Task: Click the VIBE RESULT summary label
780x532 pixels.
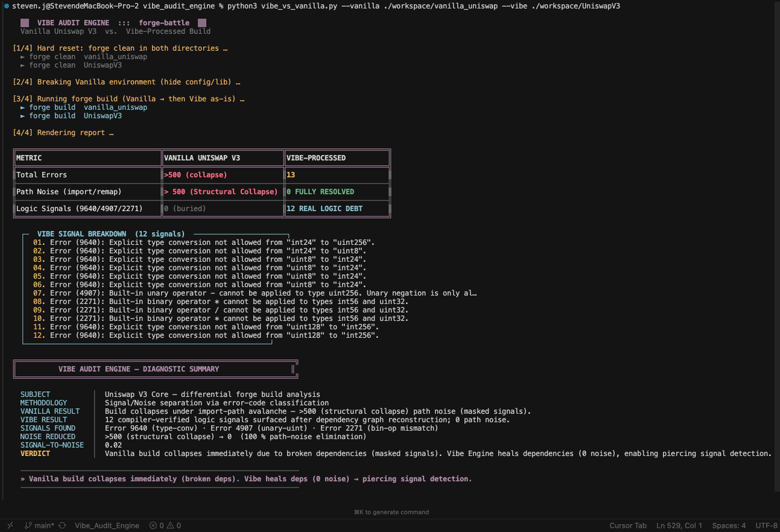Action: click(44, 420)
